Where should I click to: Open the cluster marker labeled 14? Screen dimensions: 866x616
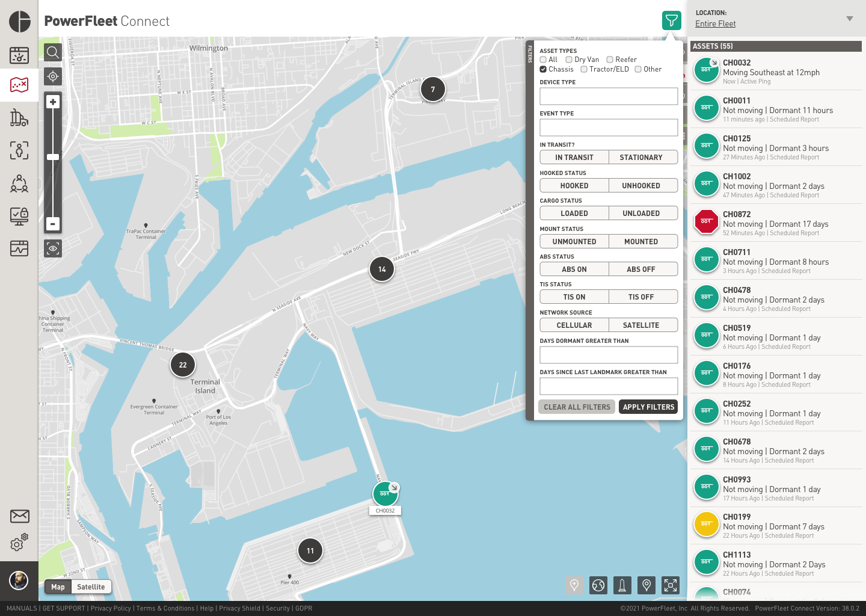click(x=382, y=269)
